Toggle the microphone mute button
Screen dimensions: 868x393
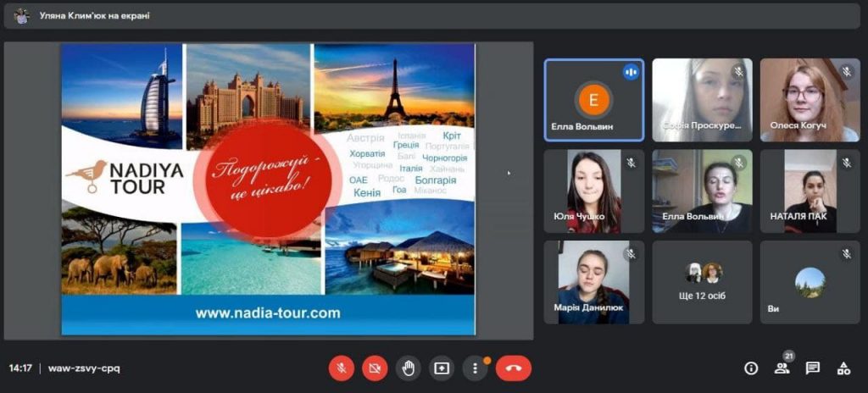click(342, 368)
